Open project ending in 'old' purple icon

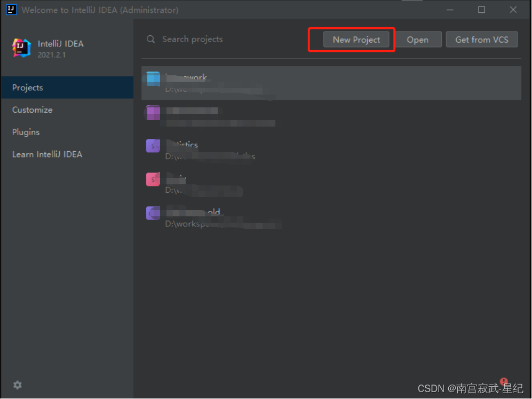331,217
